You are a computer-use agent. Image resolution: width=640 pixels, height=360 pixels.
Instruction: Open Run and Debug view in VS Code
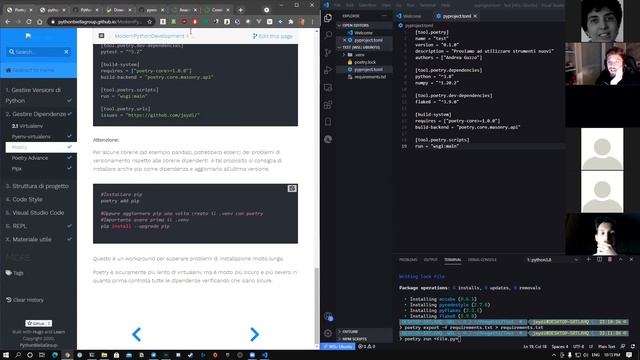328,70
